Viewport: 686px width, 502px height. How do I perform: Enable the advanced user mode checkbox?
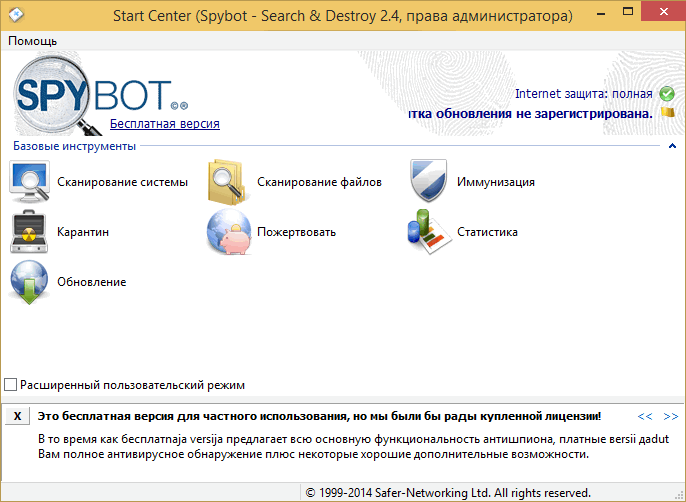point(11,385)
